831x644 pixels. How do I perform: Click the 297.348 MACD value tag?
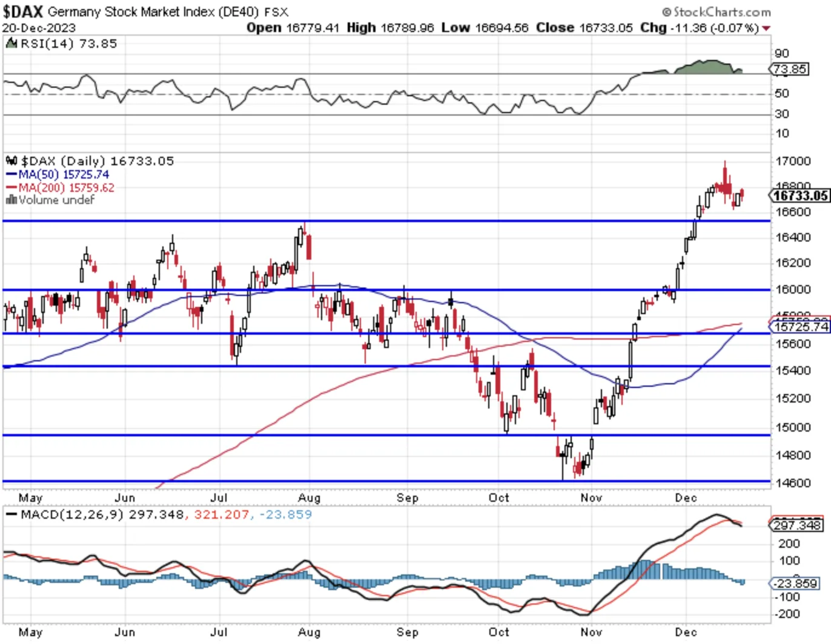tap(796, 525)
